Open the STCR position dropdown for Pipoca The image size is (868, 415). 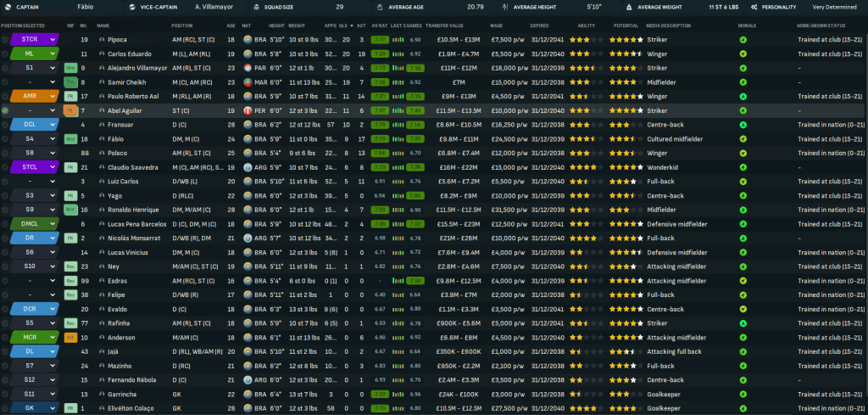click(53, 39)
